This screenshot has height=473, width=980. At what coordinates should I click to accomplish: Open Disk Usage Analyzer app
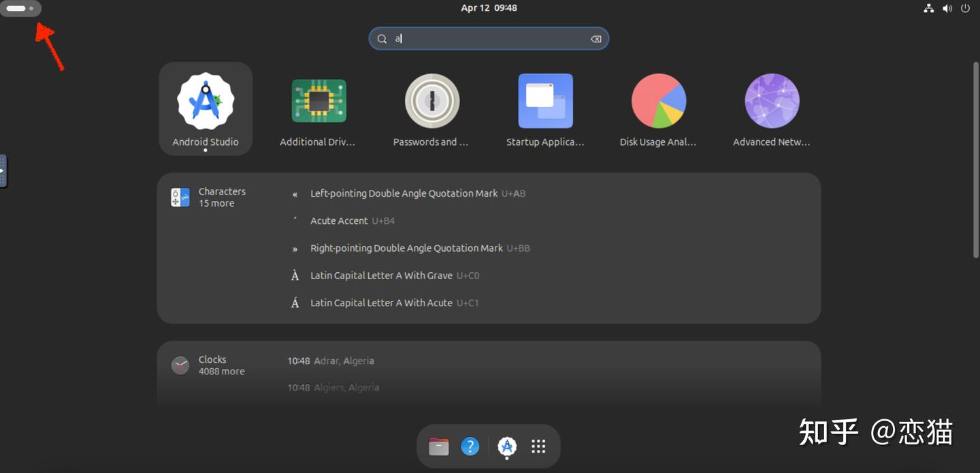tap(658, 109)
